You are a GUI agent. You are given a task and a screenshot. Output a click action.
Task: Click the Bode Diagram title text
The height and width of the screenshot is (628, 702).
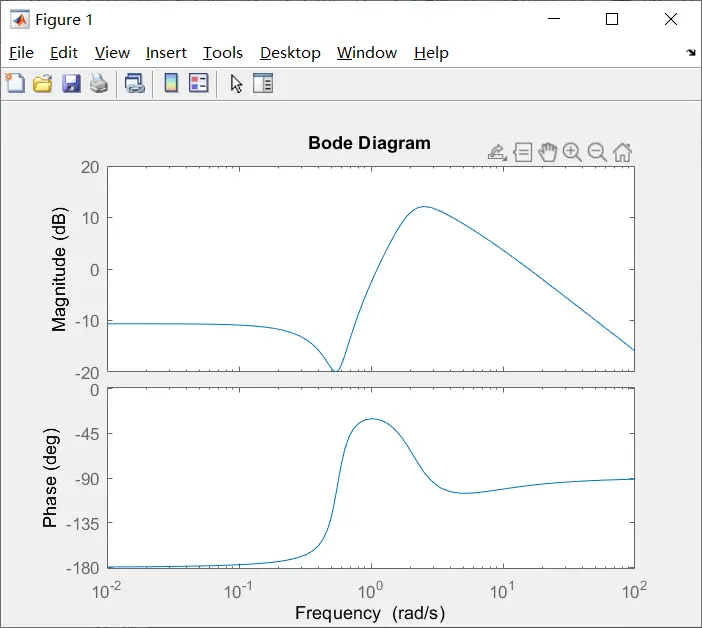point(369,143)
